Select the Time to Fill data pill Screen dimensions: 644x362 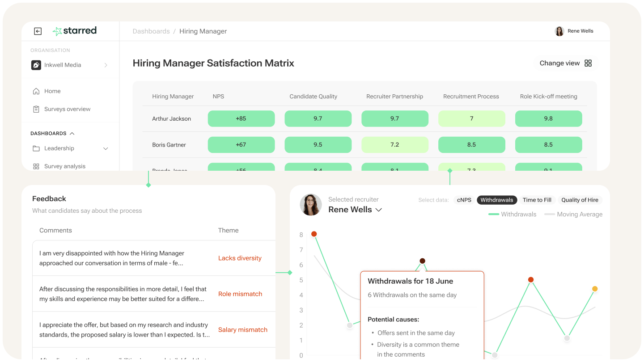point(537,200)
